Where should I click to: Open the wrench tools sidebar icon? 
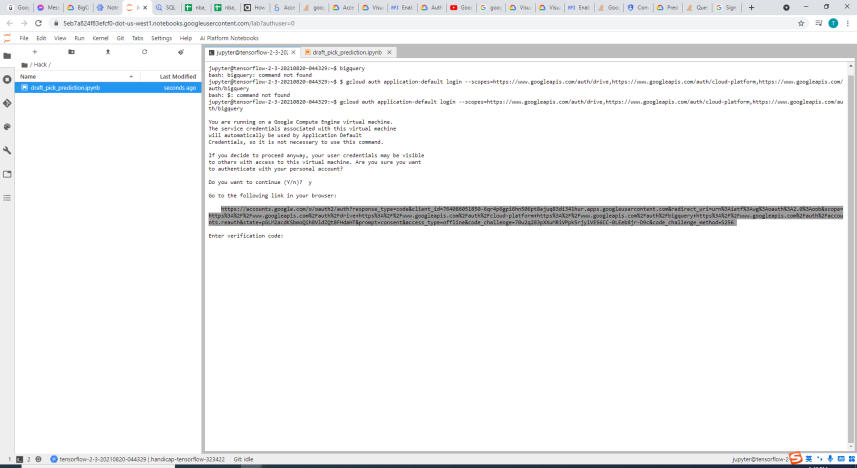click(x=7, y=150)
